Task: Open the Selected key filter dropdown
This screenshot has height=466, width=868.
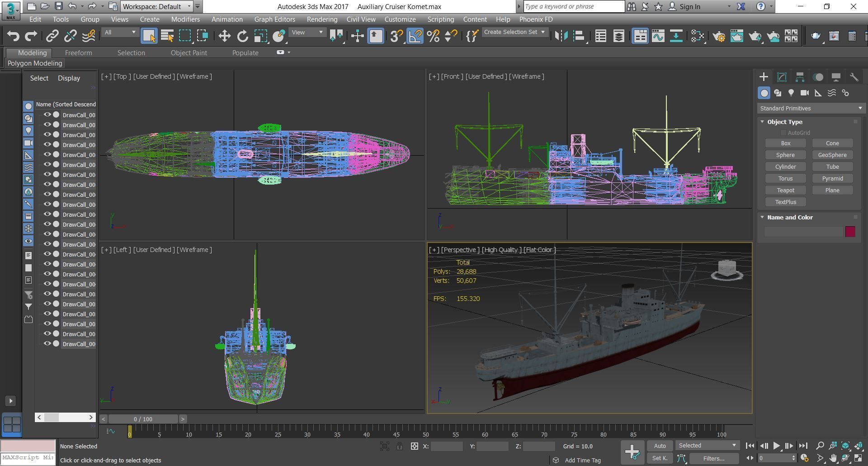Action: pyautogui.click(x=708, y=446)
